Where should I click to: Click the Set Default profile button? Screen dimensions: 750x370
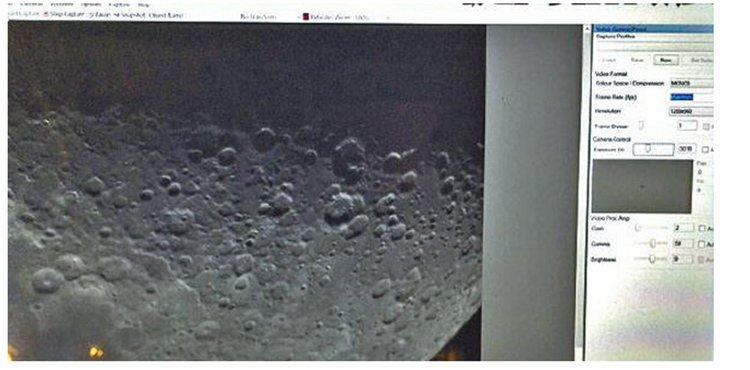(697, 61)
